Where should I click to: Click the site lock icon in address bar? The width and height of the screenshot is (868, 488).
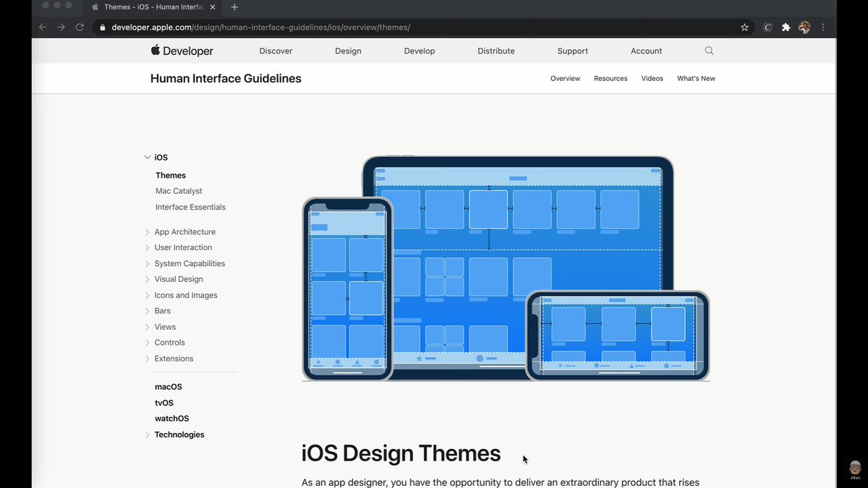pyautogui.click(x=102, y=27)
